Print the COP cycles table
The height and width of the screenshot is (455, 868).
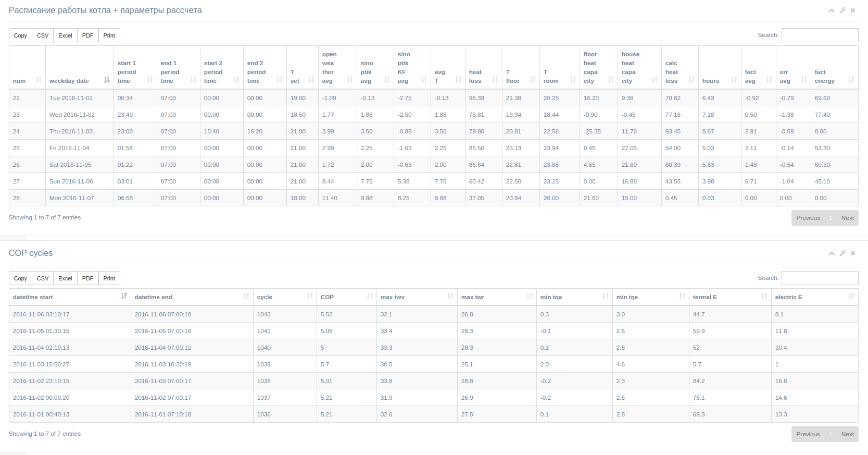[109, 278]
